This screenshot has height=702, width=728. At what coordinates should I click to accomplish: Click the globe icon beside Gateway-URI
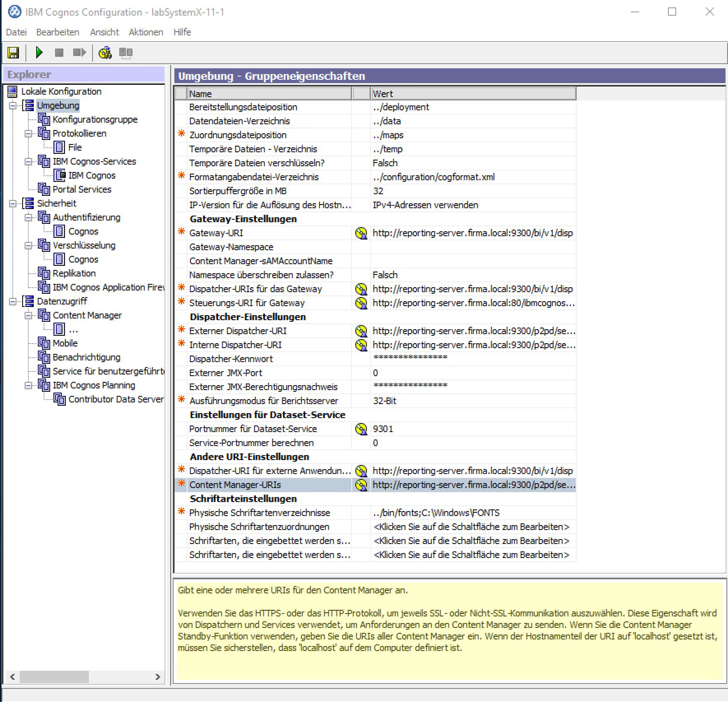tap(361, 233)
